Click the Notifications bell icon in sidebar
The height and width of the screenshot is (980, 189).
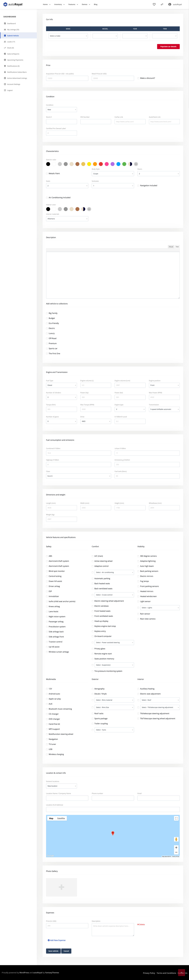[5, 66]
